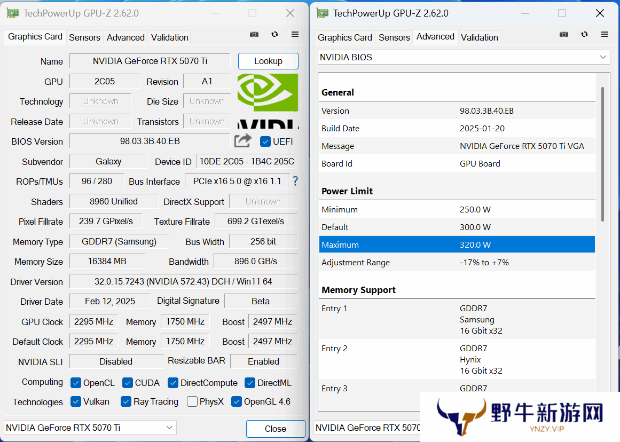Viewport: 620px width, 442px height.
Task: Toggle the DirectML checkbox
Action: (x=250, y=383)
